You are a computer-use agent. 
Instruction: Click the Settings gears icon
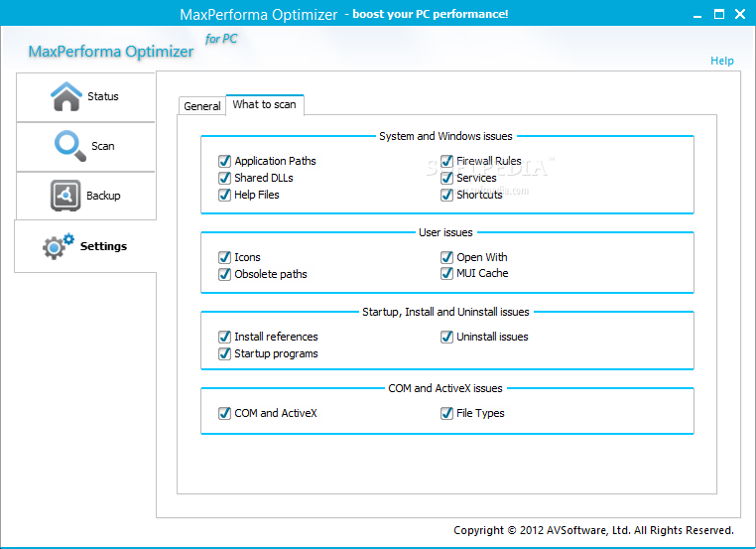tap(59, 246)
